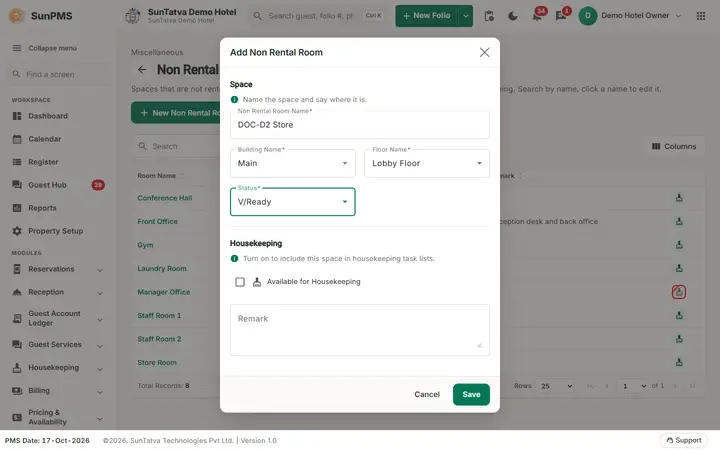Image resolution: width=720 pixels, height=450 pixels.
Task: Open the Floor Name dropdown
Action: pyautogui.click(x=427, y=163)
